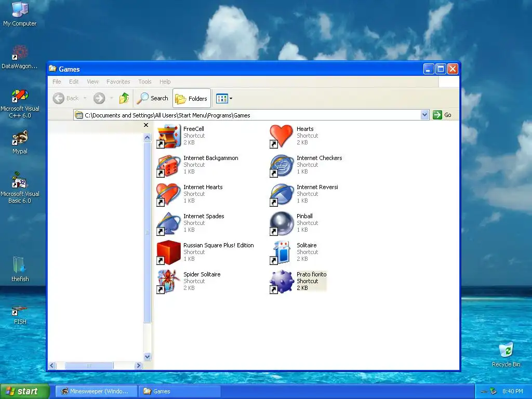Open the FreeCell shortcut icon
The height and width of the screenshot is (399, 532).
168,136
